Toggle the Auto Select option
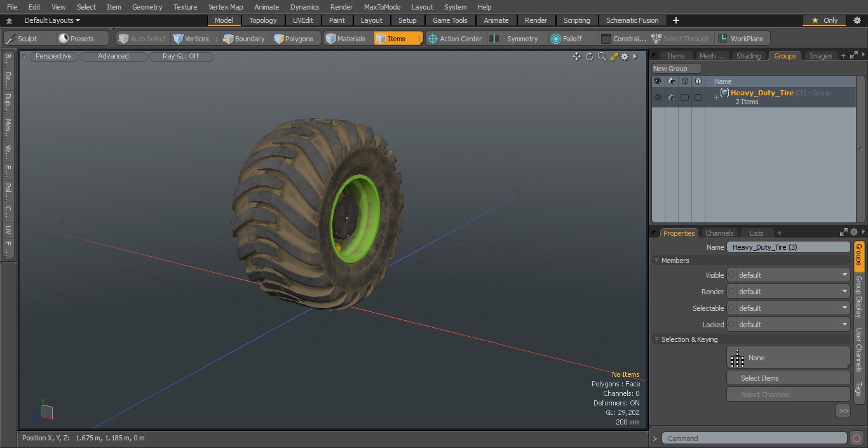 142,39
